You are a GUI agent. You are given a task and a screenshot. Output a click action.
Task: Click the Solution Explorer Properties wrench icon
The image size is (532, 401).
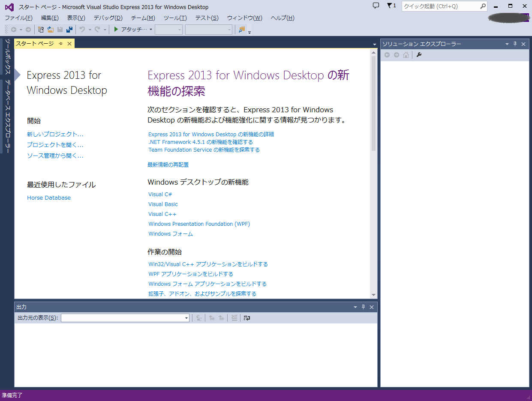coord(419,55)
